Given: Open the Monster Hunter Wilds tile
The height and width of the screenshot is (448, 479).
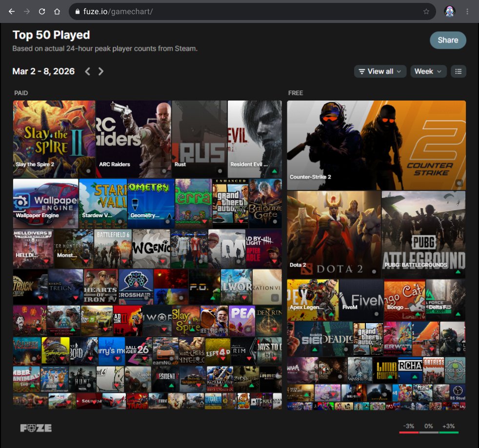Looking at the screenshot, I should [74, 248].
